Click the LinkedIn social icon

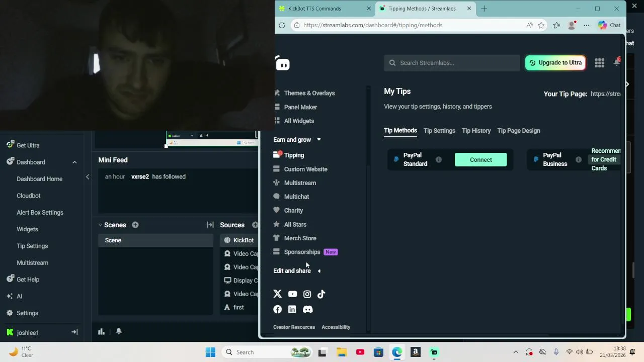pos(292,309)
